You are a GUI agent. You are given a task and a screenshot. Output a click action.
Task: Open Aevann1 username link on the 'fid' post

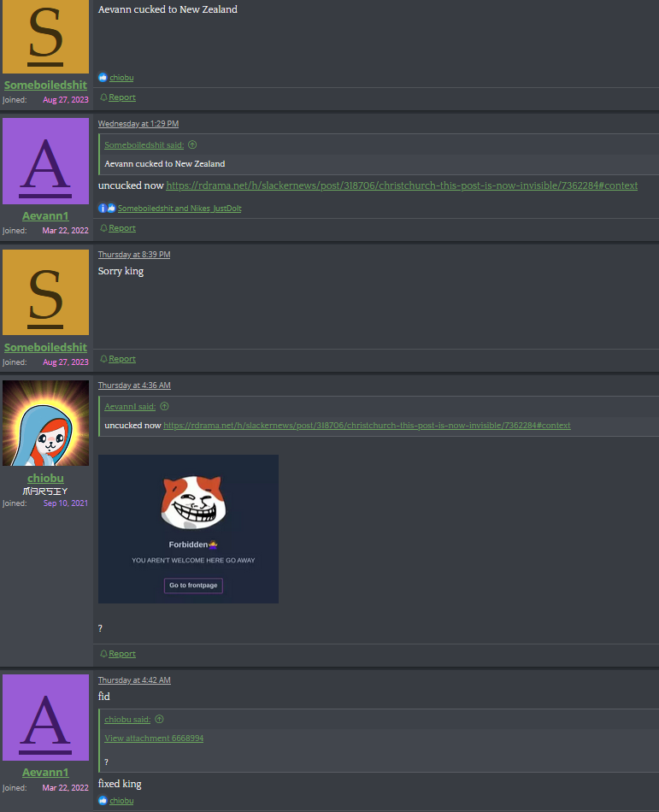pyautogui.click(x=45, y=772)
